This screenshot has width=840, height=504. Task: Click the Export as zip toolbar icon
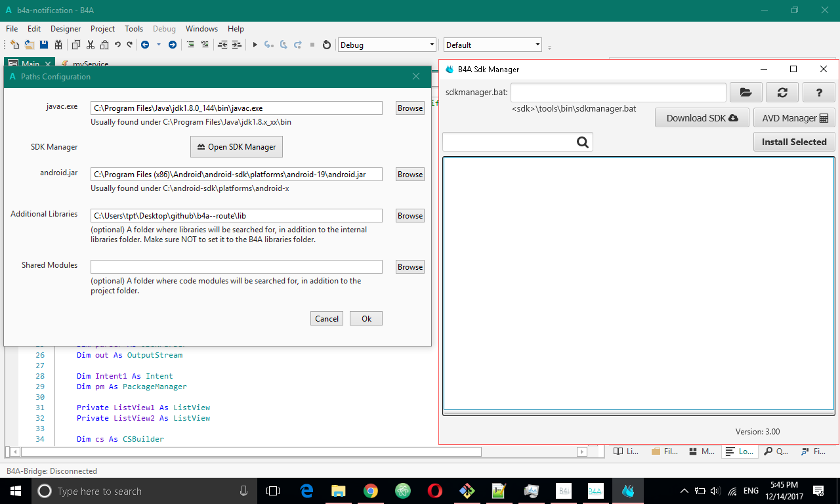point(58,45)
